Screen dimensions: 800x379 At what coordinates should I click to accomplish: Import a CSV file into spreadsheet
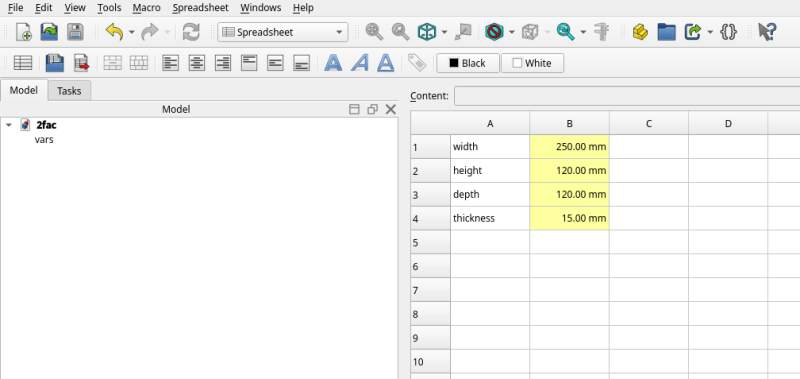55,63
